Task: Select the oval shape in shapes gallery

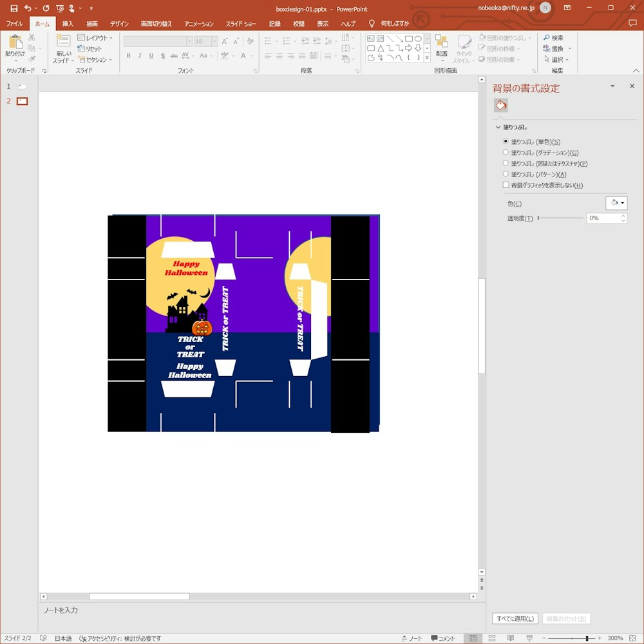Action: click(x=418, y=39)
